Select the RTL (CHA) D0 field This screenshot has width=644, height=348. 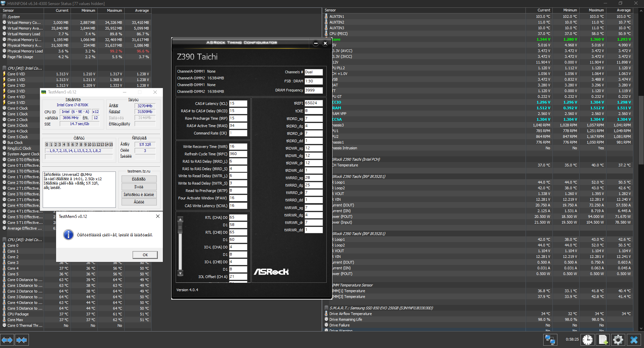click(238, 218)
